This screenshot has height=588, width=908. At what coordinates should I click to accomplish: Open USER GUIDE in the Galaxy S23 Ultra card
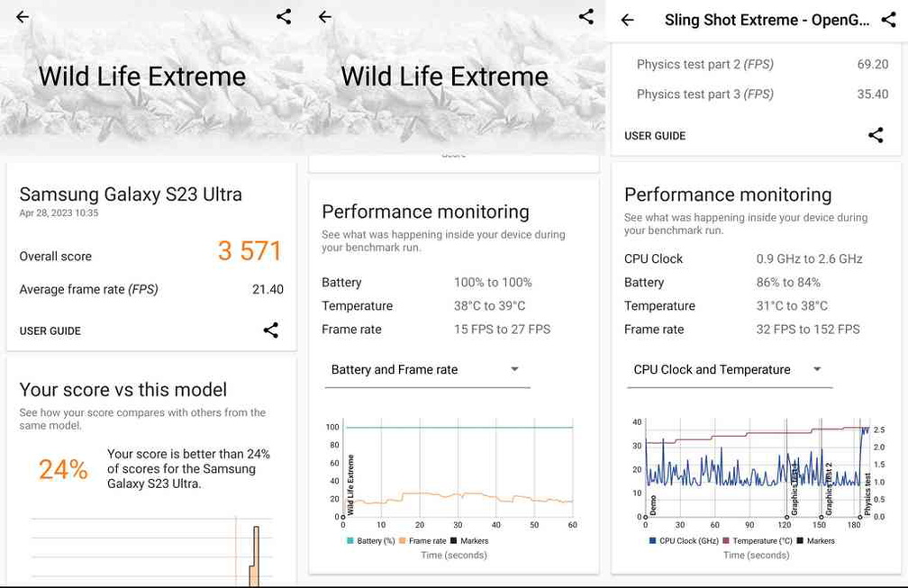(x=50, y=331)
